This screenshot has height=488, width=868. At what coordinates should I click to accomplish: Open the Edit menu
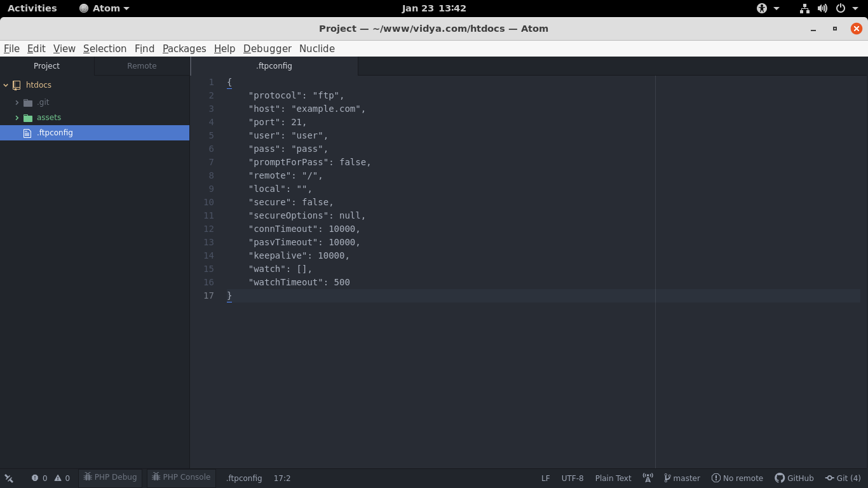(36, 48)
